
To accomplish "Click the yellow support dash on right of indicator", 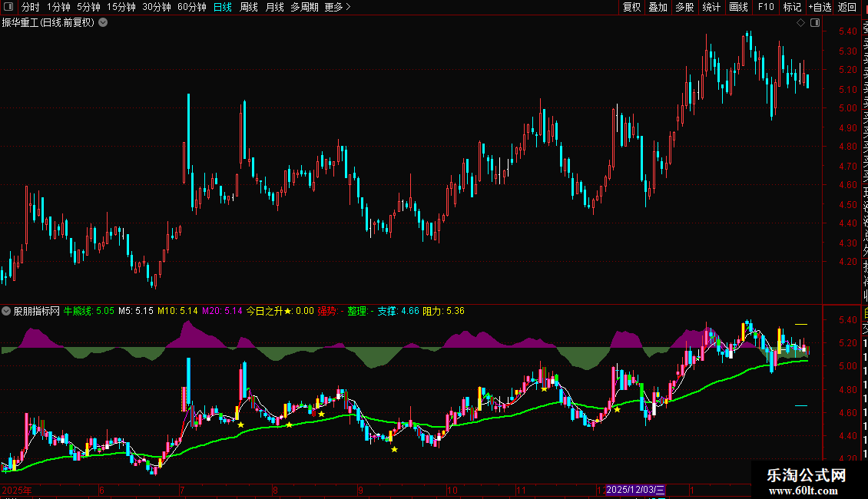I will [801, 324].
